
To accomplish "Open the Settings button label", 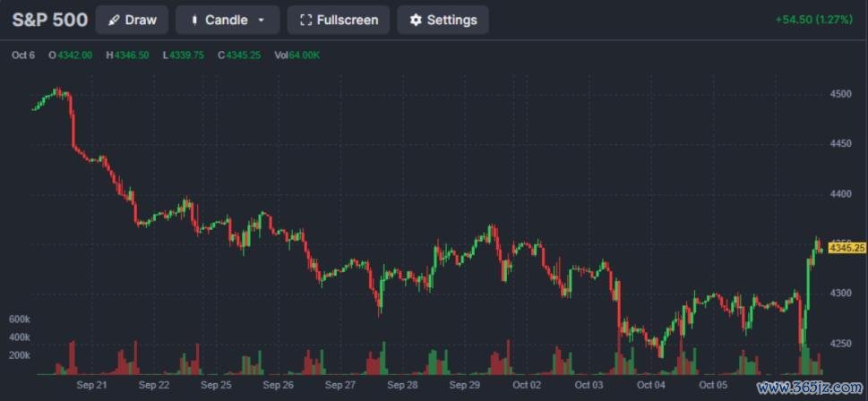I will tap(451, 21).
